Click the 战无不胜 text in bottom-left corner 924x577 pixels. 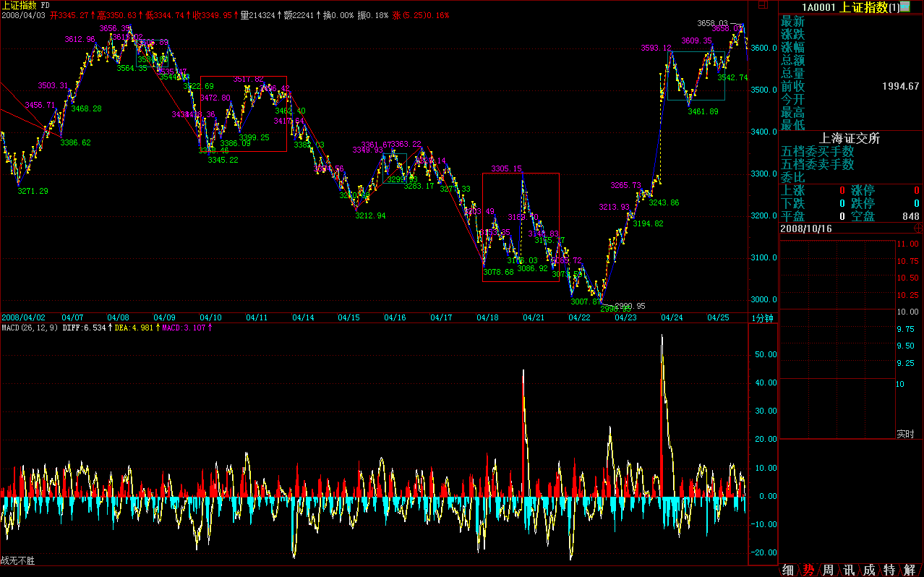pos(17,560)
